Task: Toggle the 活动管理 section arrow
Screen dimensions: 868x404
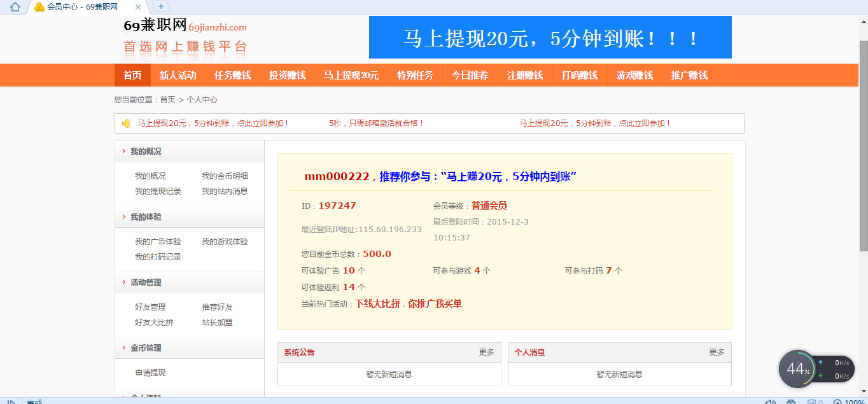Action: tap(123, 282)
